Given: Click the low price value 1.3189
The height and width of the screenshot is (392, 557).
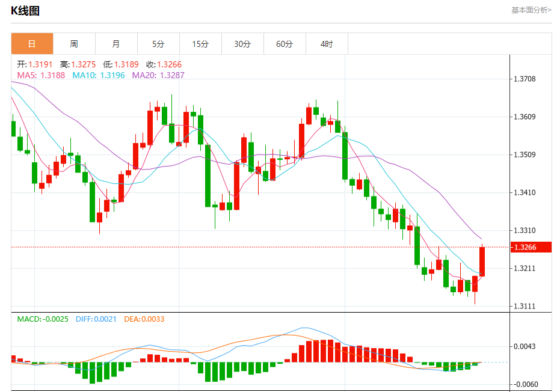Looking at the screenshot, I should (126, 64).
